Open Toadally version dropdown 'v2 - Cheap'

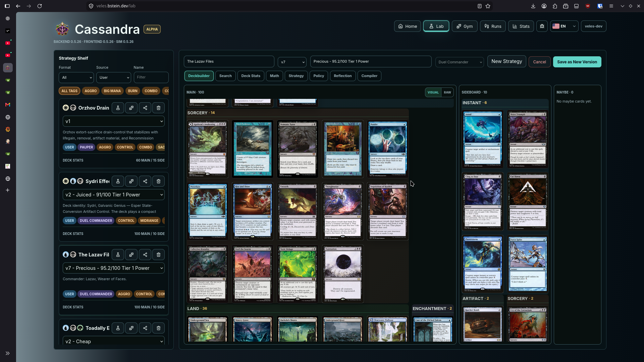[x=114, y=341]
